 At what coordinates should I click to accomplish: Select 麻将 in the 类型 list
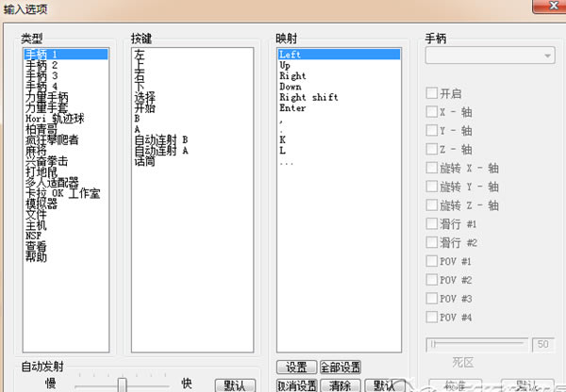36,151
